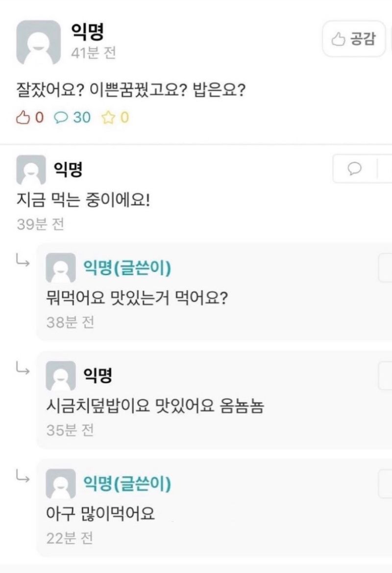Click the '41분 전' post timestamp
This screenshot has width=392, height=573.
[x=94, y=53]
